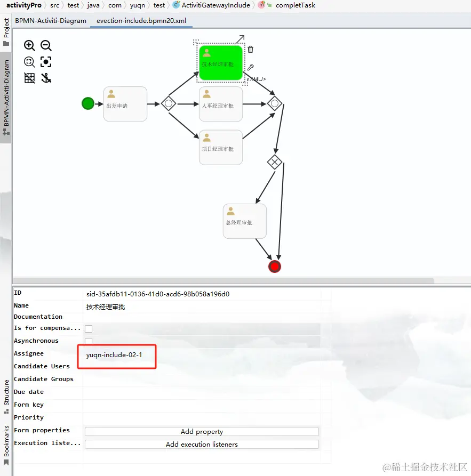Click the wrench icon beside selected task
The width and height of the screenshot is (471, 476).
point(250,67)
